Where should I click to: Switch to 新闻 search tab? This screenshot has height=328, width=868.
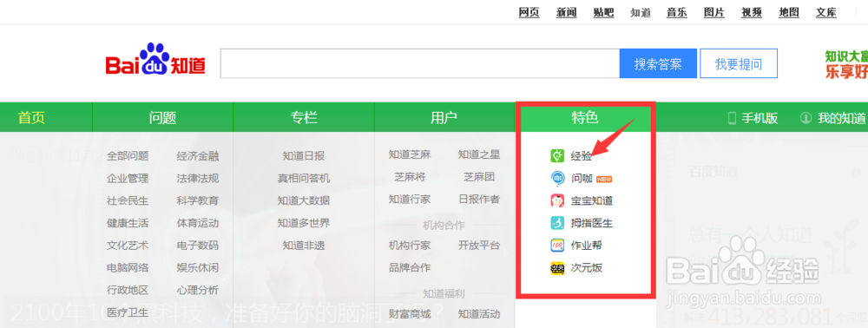(x=566, y=13)
